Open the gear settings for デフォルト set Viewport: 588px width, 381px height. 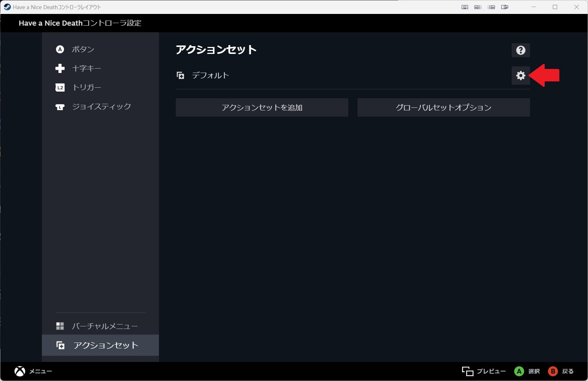click(x=520, y=76)
